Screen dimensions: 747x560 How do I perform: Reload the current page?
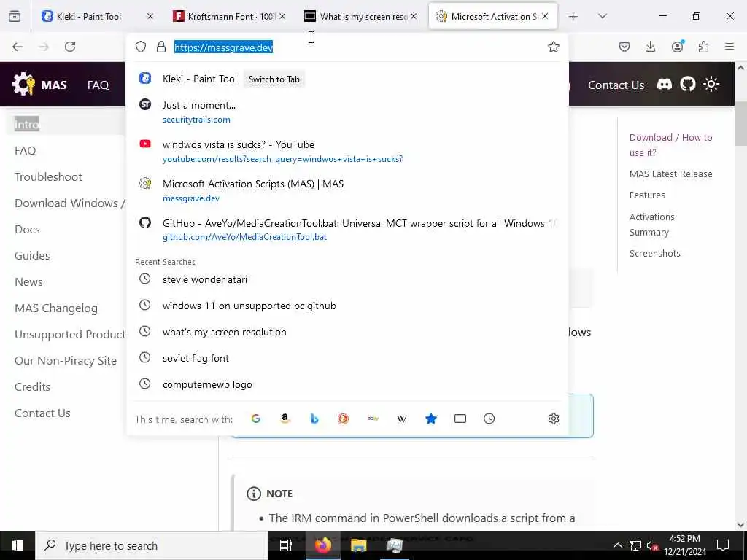(x=70, y=47)
